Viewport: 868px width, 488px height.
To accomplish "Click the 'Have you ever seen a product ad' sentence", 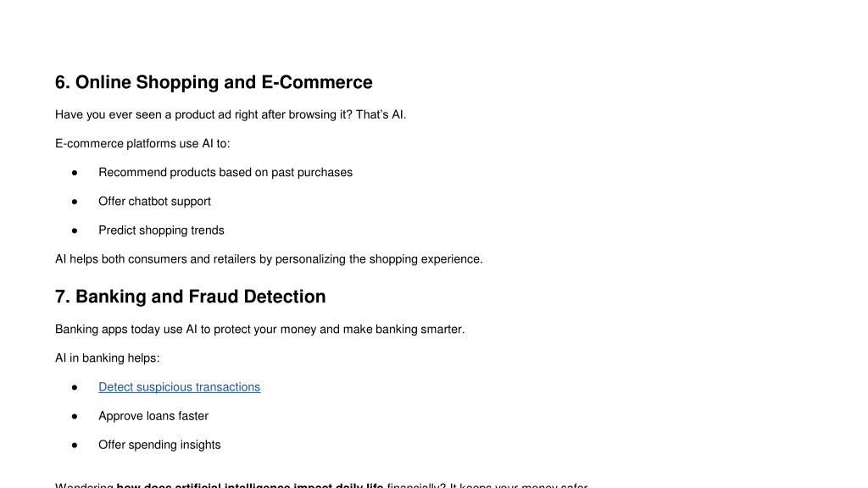I will coord(231,114).
